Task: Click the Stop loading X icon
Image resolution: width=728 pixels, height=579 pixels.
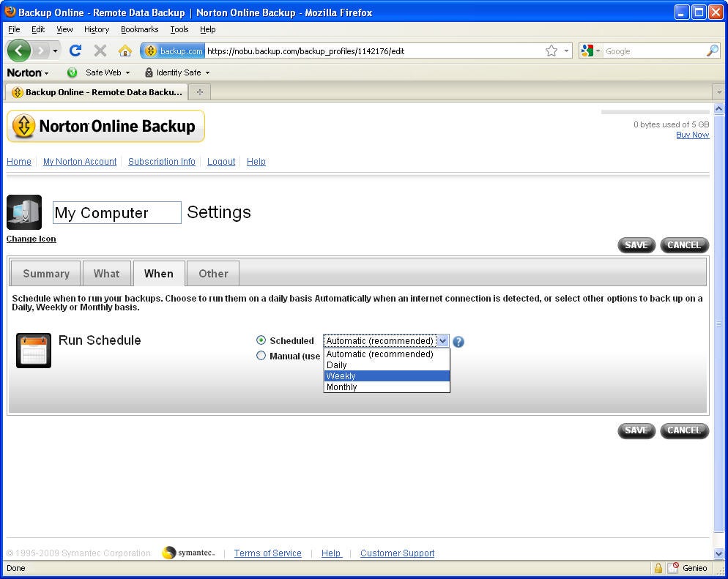Action: point(100,51)
